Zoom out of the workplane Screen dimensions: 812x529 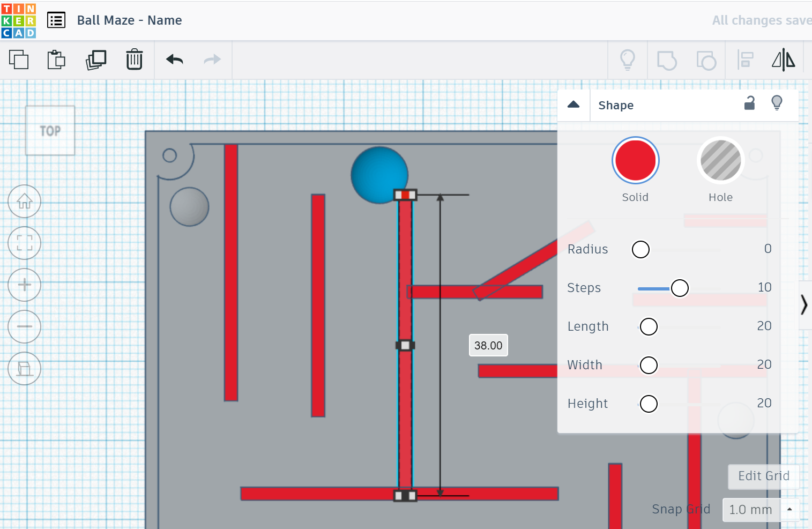pos(24,327)
